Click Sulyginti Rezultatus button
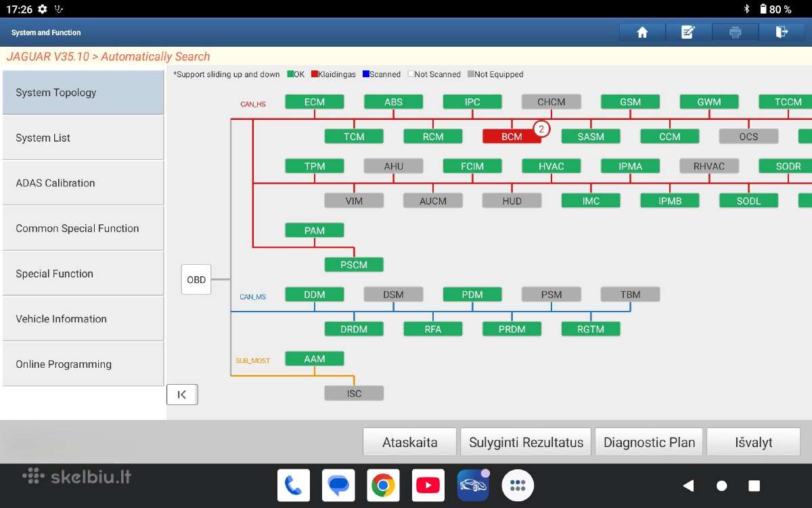 (526, 442)
